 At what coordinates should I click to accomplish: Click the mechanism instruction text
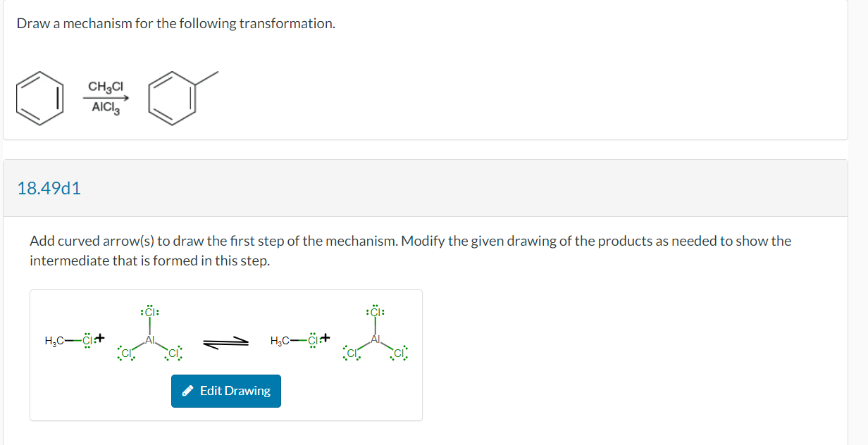[x=410, y=250]
